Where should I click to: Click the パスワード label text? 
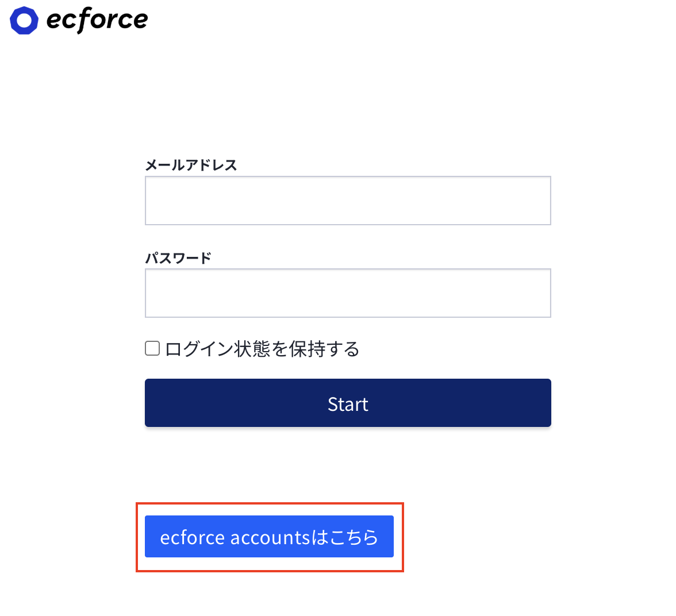(x=177, y=257)
